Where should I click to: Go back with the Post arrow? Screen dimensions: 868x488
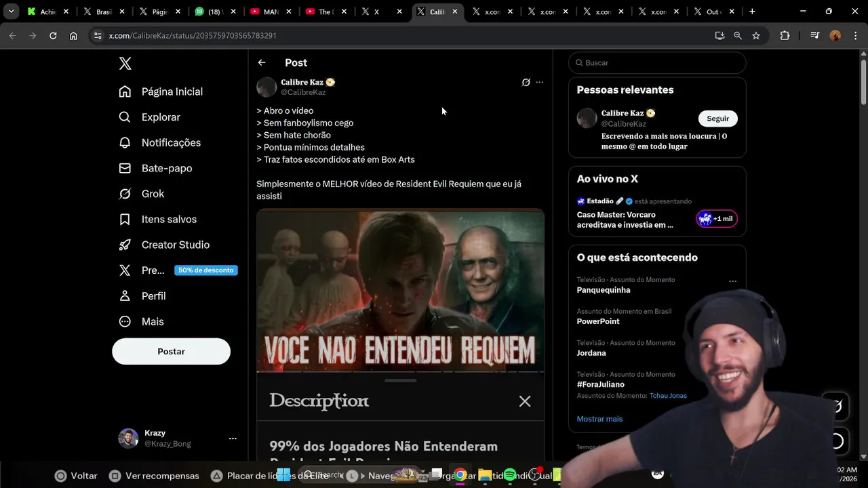pyautogui.click(x=262, y=62)
